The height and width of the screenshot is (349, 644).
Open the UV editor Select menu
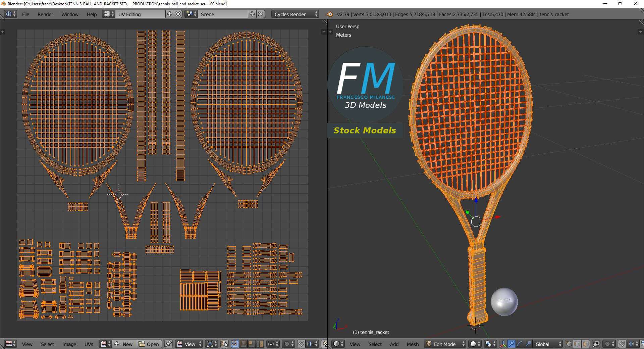47,344
